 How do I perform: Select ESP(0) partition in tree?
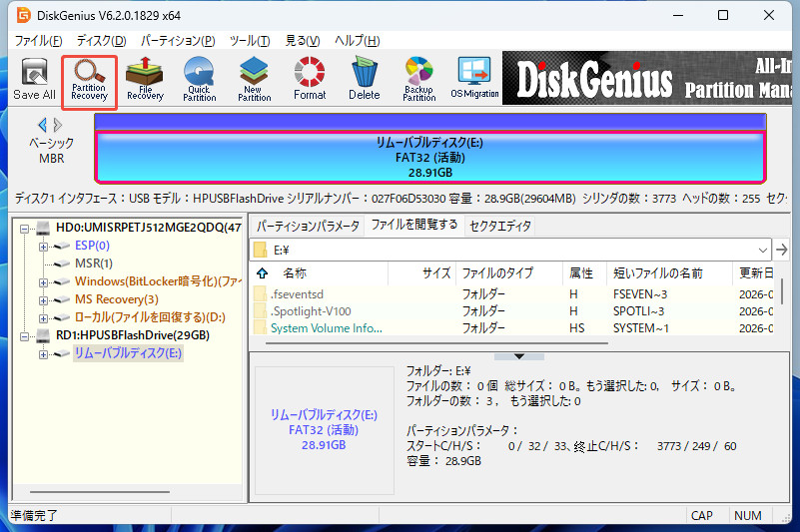click(92, 246)
